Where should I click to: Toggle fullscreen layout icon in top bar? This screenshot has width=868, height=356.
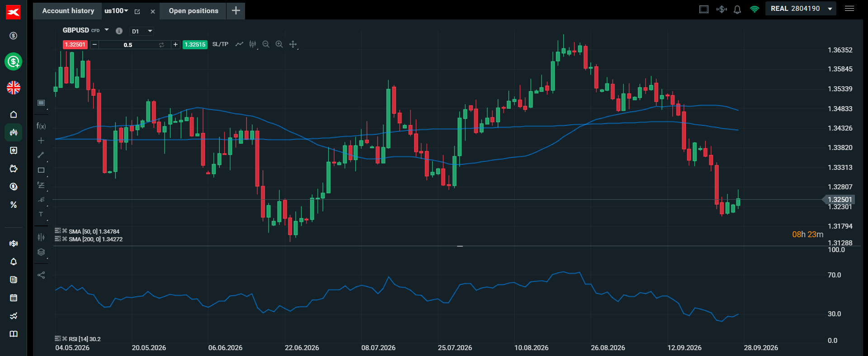click(x=704, y=9)
